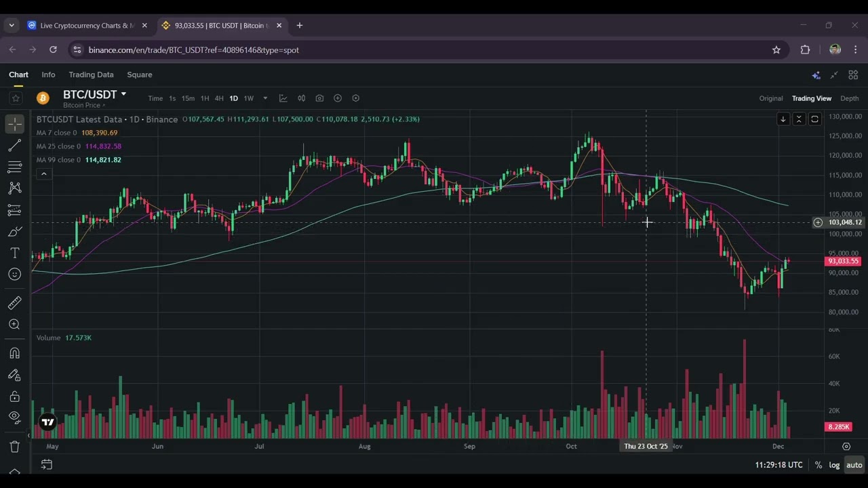
Task: Switch chart interval to 1s
Action: click(x=172, y=98)
